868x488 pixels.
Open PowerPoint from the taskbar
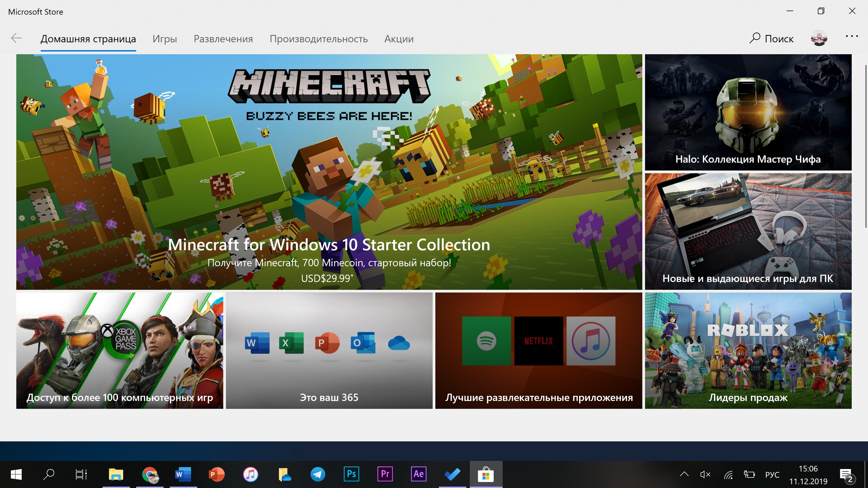(217, 474)
